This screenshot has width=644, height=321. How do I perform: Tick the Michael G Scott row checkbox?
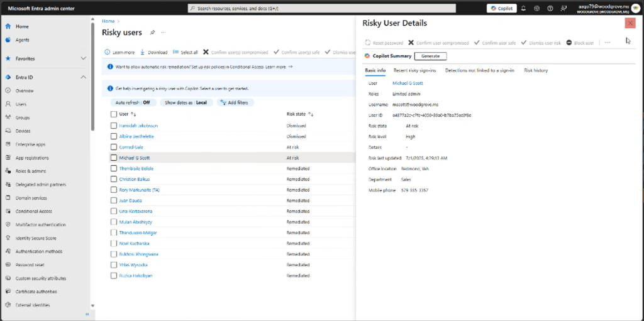(x=113, y=158)
